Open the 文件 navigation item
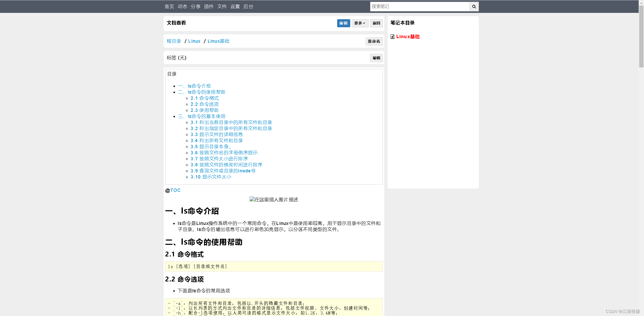Screen dimensions: 644x316 pyautogui.click(x=222, y=7)
